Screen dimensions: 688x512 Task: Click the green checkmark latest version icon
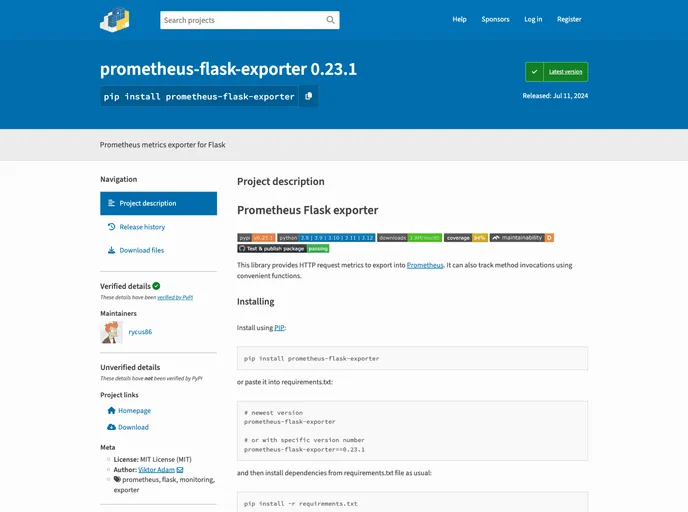pyautogui.click(x=534, y=72)
